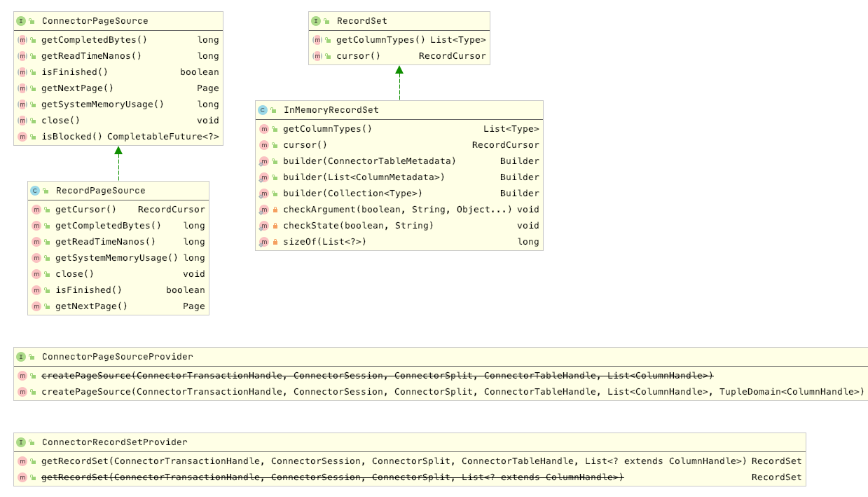
Task: Click the method icon beside sizeOf(List<?>)
Action: pyautogui.click(x=264, y=242)
